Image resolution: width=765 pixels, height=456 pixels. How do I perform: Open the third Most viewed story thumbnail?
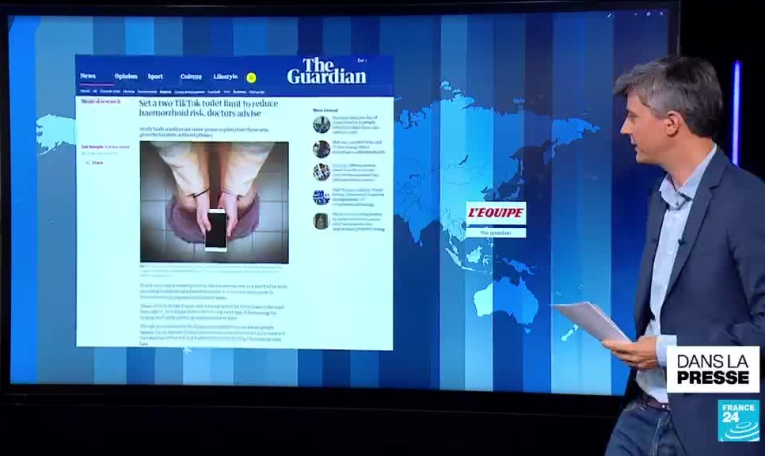[x=322, y=172]
